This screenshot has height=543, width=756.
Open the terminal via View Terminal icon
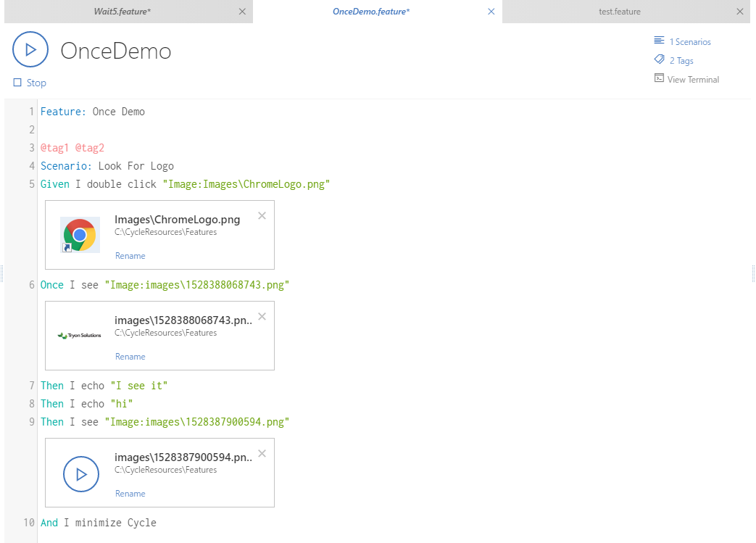(657, 78)
